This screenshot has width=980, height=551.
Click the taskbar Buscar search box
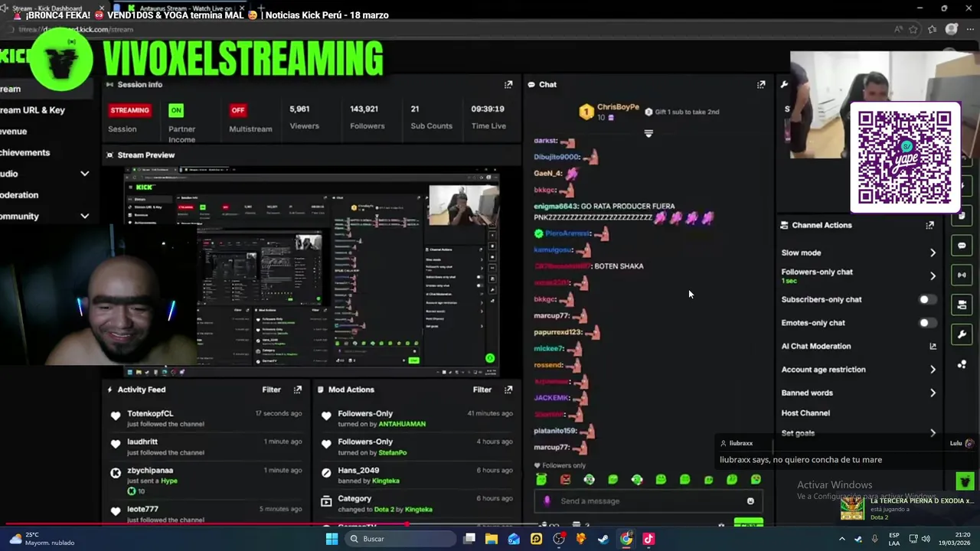[x=399, y=539]
